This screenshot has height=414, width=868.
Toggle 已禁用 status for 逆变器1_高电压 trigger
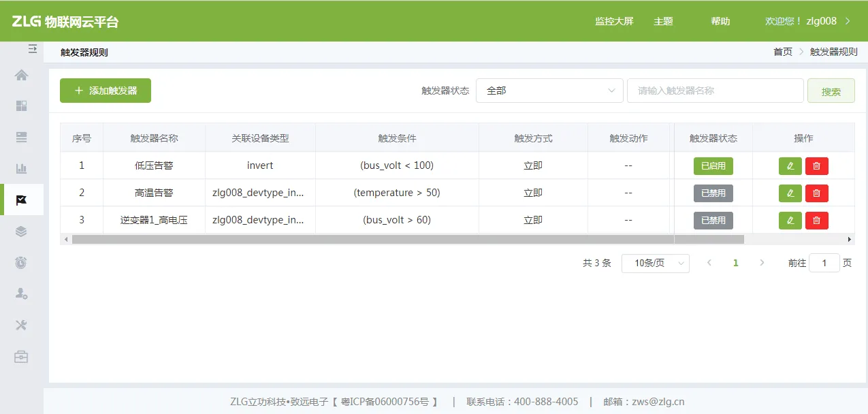pyautogui.click(x=713, y=220)
